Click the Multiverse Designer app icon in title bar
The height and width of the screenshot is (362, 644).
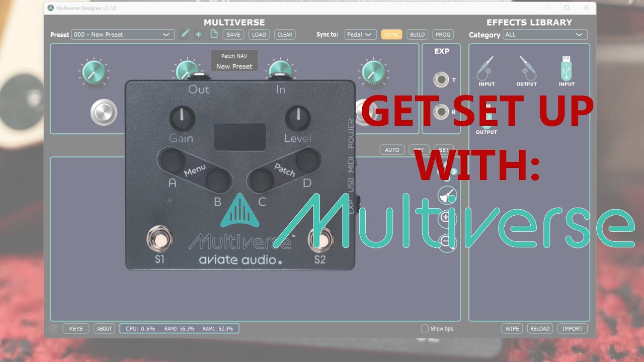(x=51, y=8)
